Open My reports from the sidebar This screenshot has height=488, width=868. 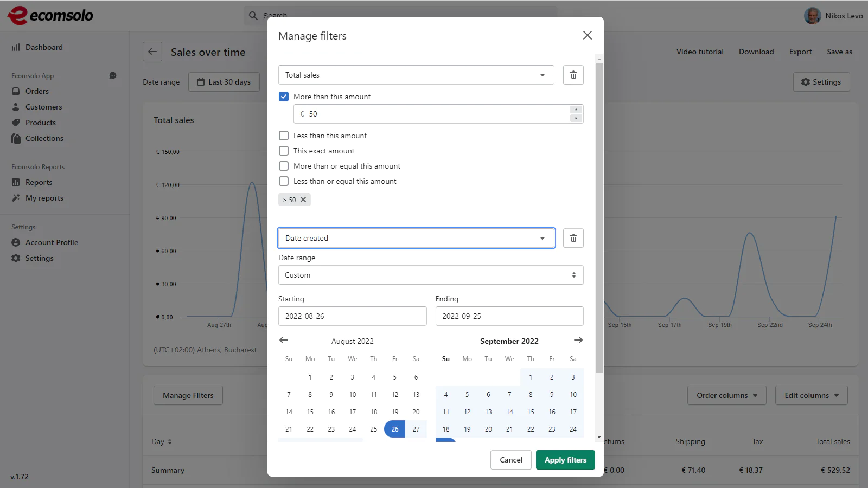44,198
